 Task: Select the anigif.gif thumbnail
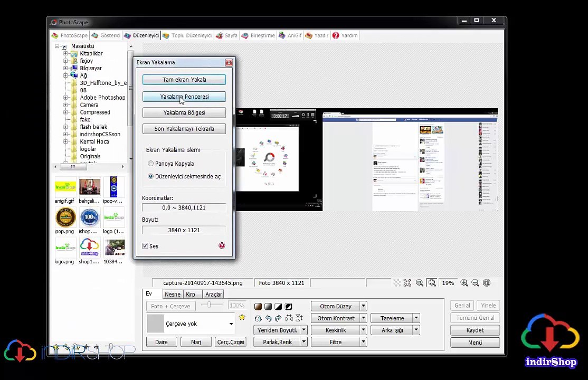[x=65, y=187]
